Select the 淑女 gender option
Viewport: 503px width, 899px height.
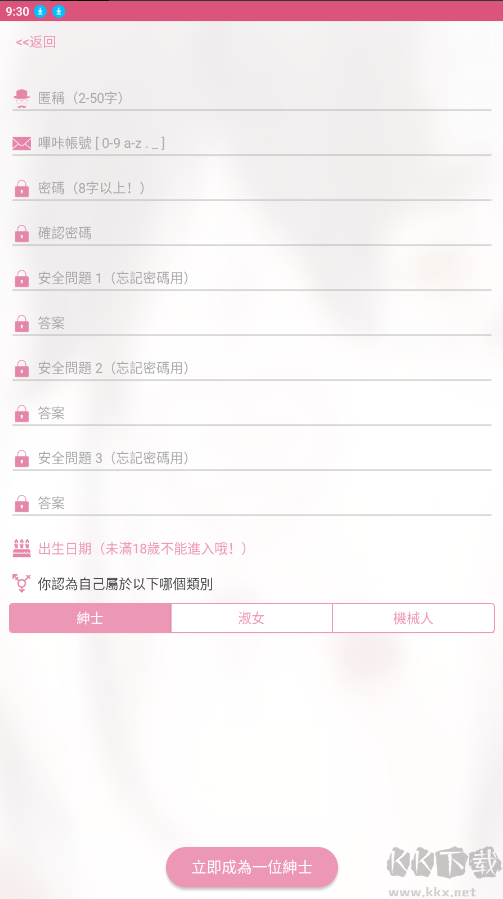tap(252, 618)
